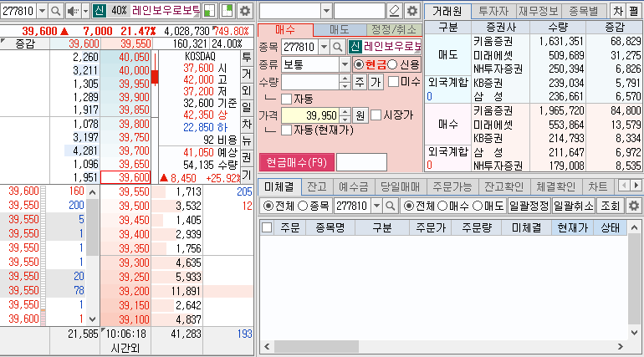This screenshot has height=357, width=644.
Task: Select the 차 vertical side tab
Action: [247, 124]
